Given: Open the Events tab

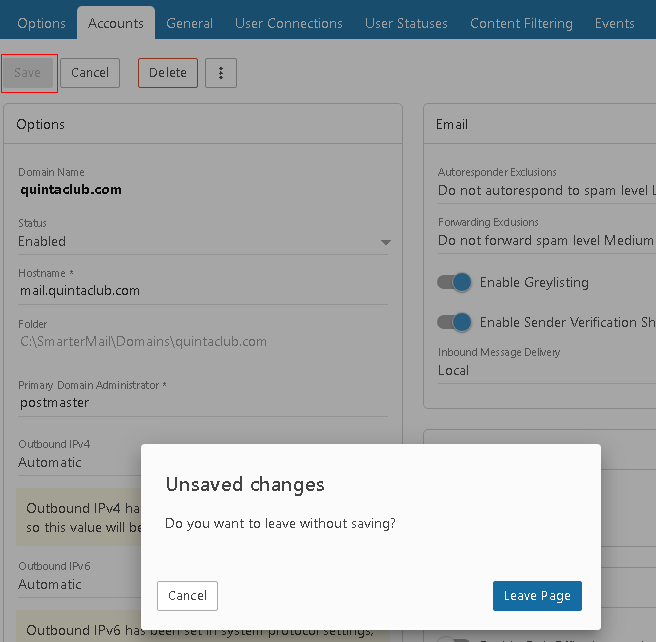Looking at the screenshot, I should 614,23.
